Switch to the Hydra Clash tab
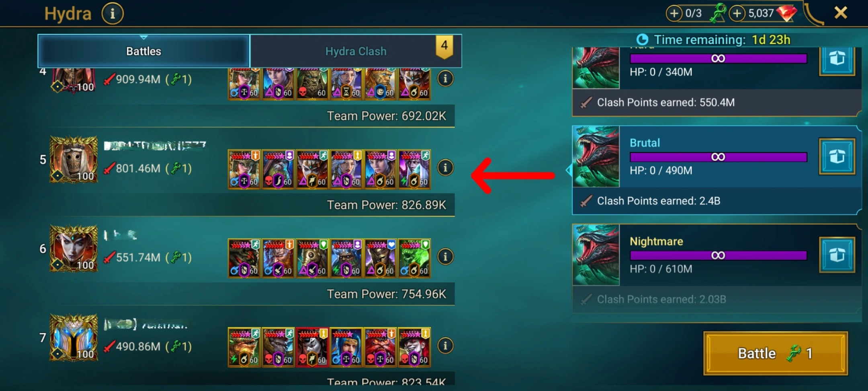This screenshot has height=391, width=868. pyautogui.click(x=356, y=51)
